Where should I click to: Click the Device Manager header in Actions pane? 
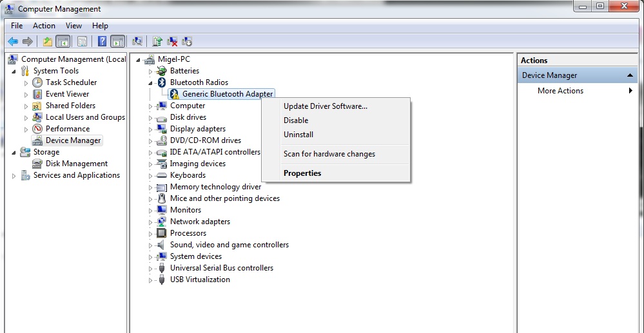(x=578, y=75)
